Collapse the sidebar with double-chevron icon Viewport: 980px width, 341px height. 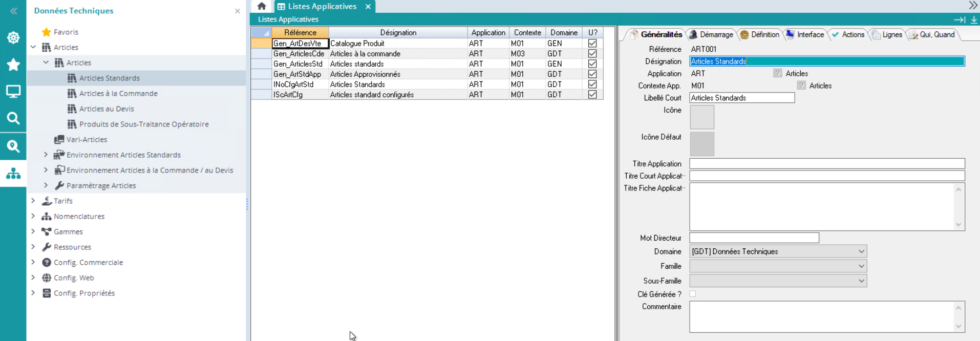[13, 11]
